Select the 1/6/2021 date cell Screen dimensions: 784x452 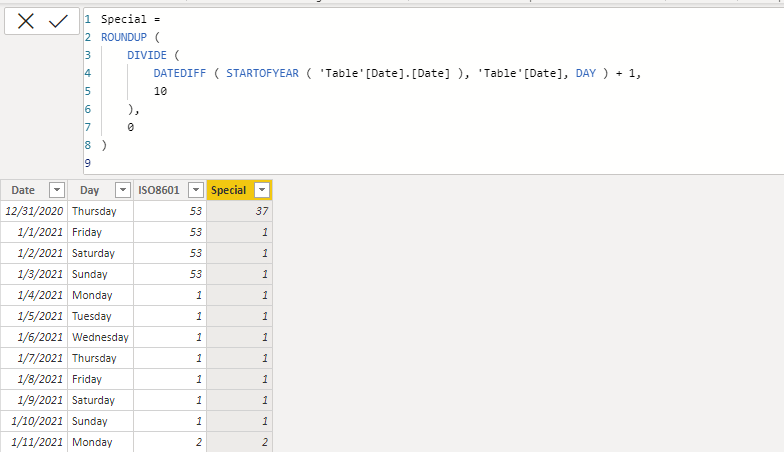[x=34, y=337]
